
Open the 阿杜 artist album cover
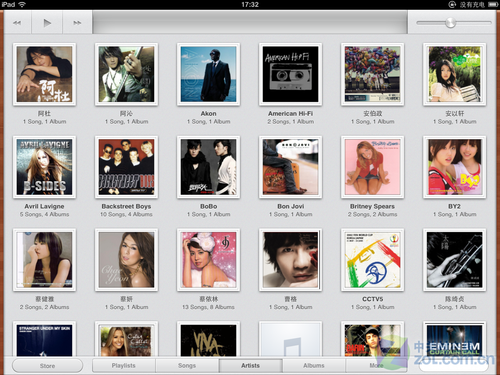[x=44, y=74]
